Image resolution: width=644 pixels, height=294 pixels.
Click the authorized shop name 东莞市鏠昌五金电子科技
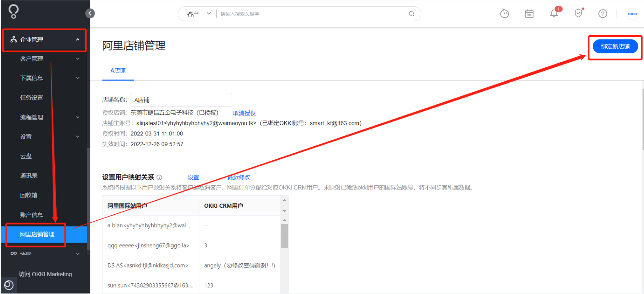(x=162, y=113)
